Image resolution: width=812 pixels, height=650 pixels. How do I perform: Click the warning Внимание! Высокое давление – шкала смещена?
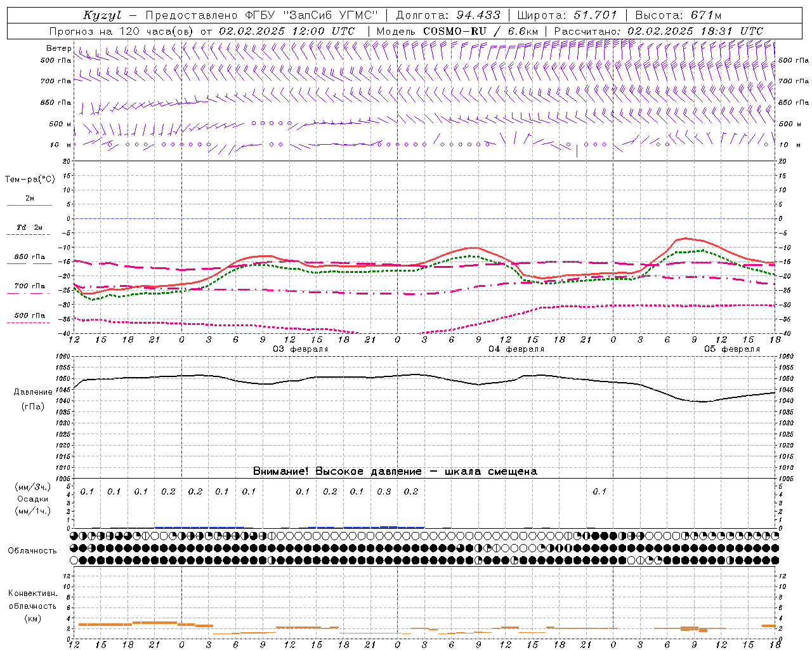click(395, 472)
